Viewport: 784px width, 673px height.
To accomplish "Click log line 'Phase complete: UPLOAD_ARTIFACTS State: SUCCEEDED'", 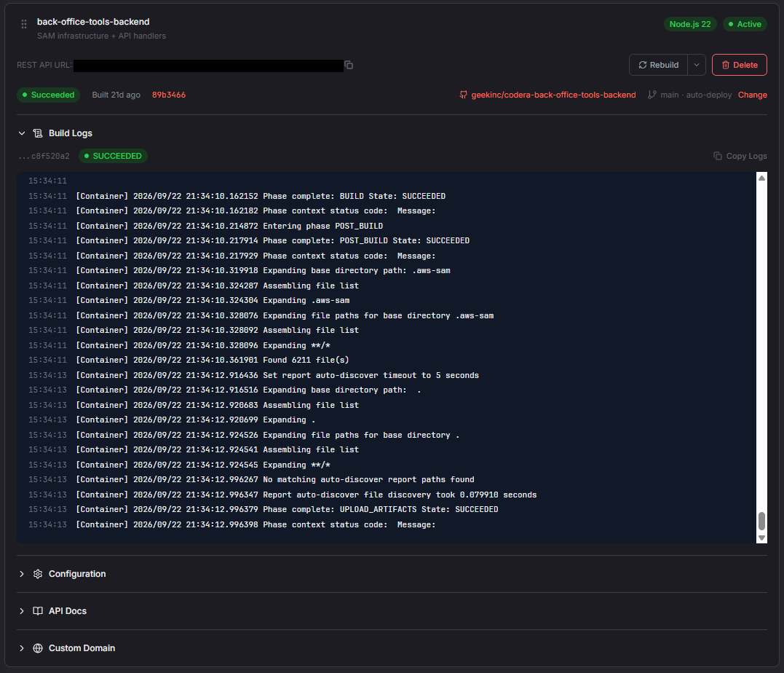I will (x=381, y=509).
